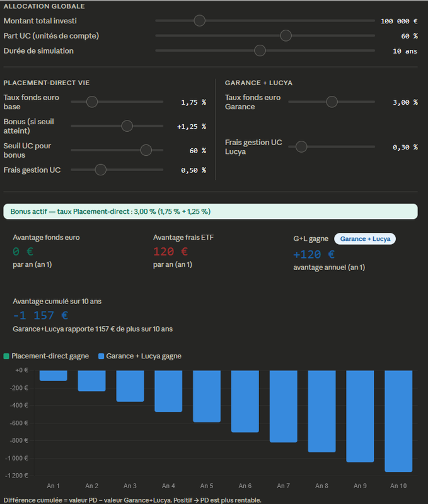Click the 0,30 % Lucya fee value
428x504 pixels.
point(405,147)
